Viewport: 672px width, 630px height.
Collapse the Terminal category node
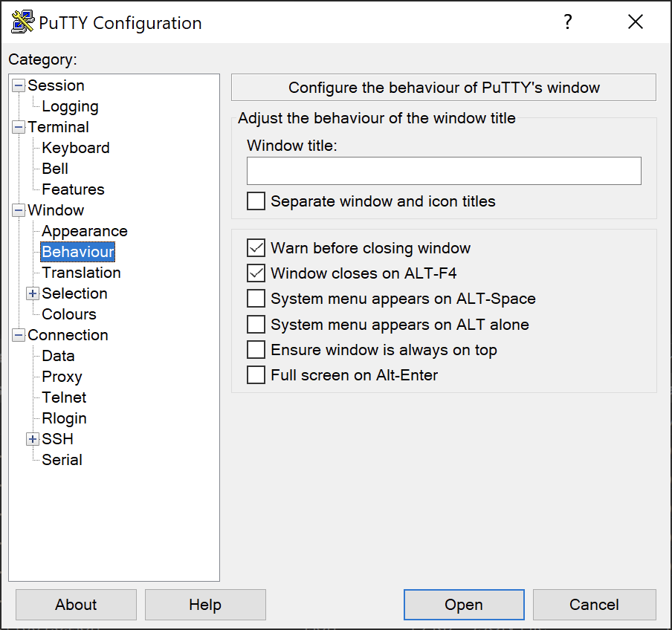click(19, 127)
